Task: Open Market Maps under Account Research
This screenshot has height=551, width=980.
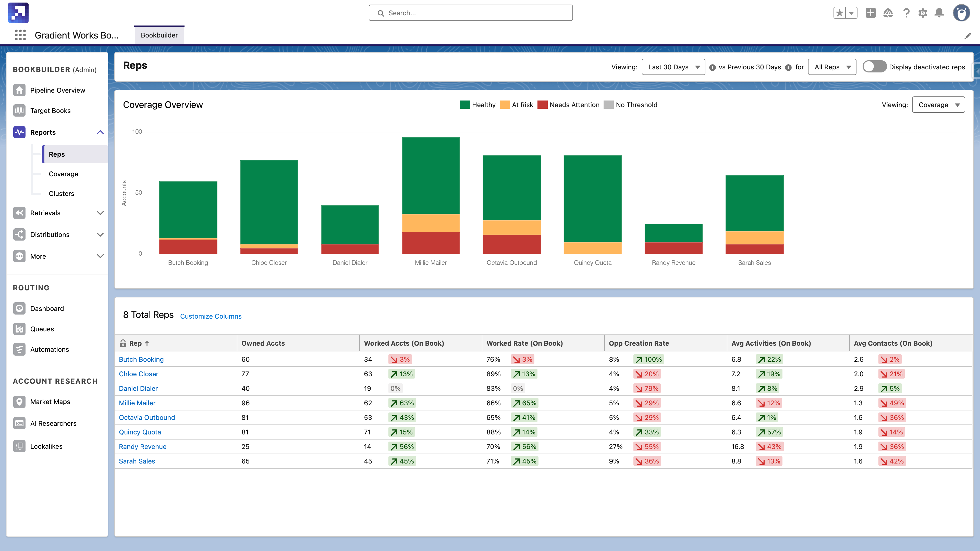Action: (19, 402)
